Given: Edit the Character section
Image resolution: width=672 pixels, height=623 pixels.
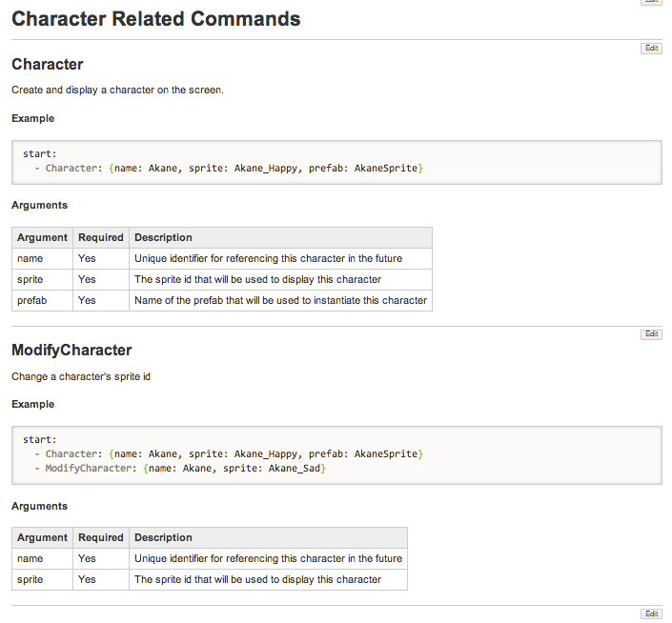Looking at the screenshot, I should (x=651, y=48).
